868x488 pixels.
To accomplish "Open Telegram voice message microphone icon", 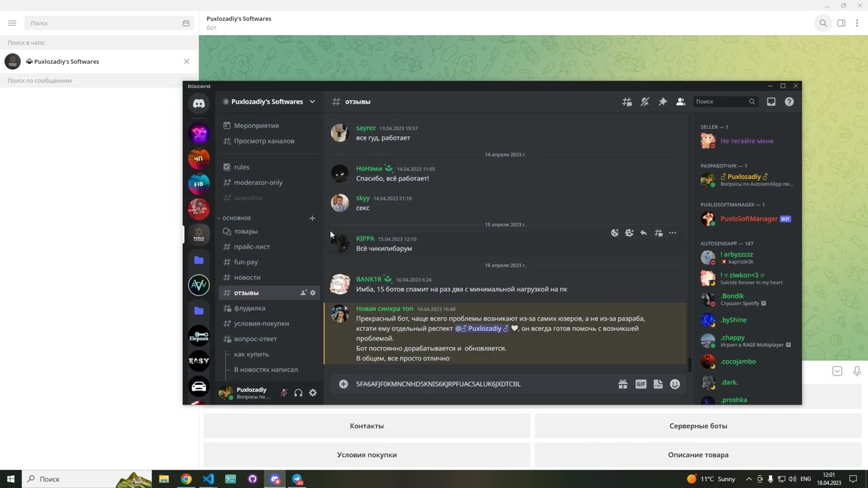I will 857,371.
